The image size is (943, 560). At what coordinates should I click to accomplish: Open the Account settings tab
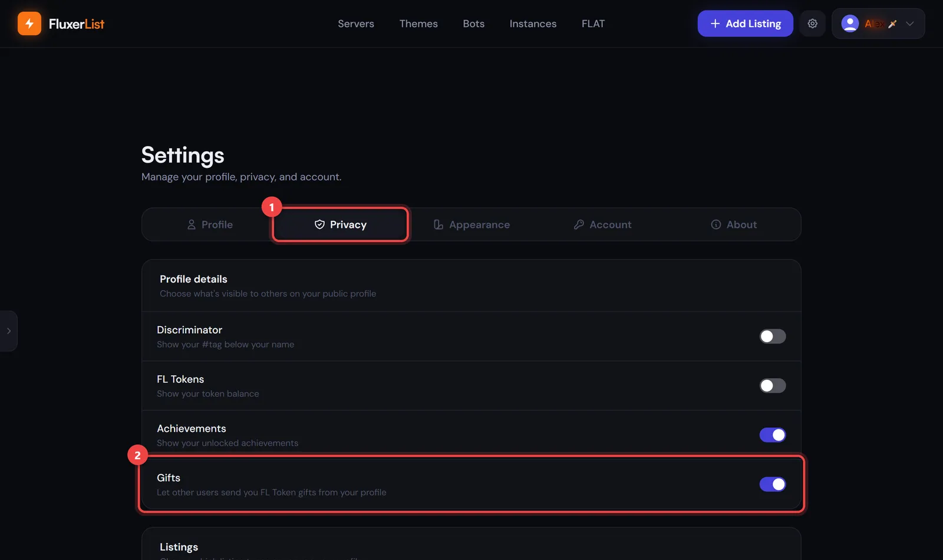(x=602, y=224)
